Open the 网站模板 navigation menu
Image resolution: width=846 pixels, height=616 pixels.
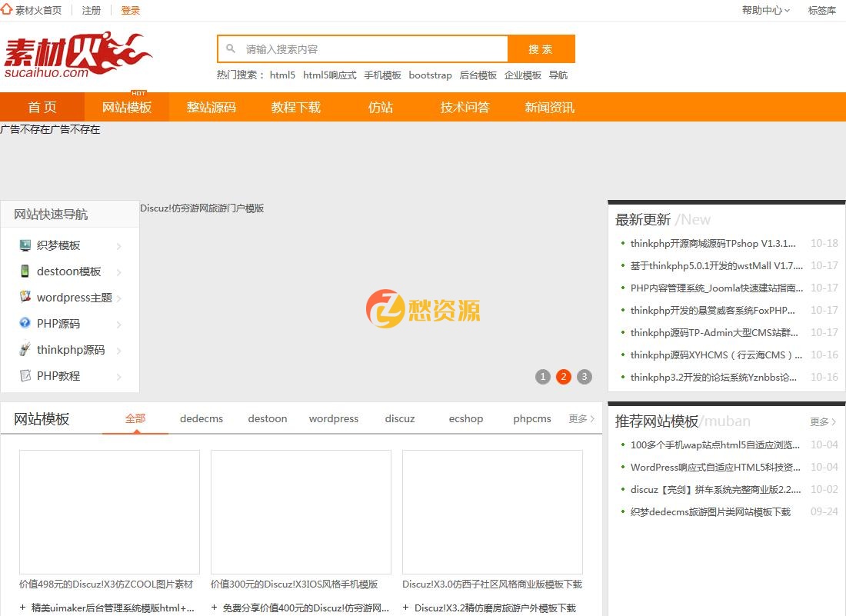(127, 107)
